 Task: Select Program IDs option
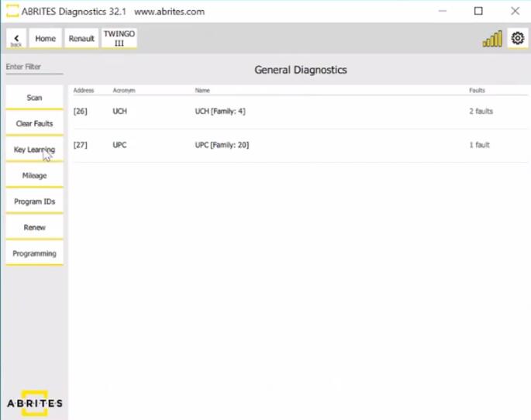pos(35,201)
